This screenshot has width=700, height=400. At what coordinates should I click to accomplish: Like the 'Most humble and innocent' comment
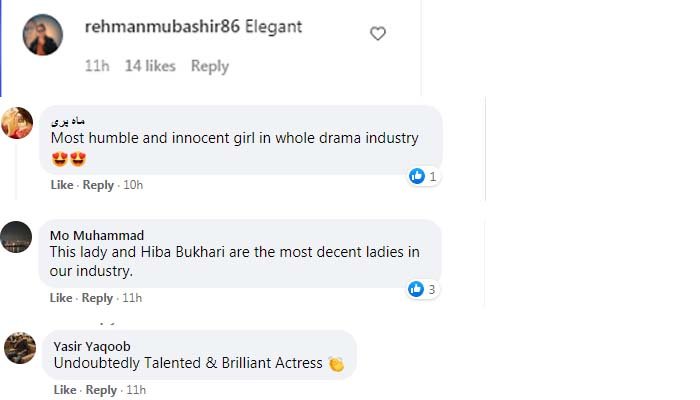click(x=62, y=185)
